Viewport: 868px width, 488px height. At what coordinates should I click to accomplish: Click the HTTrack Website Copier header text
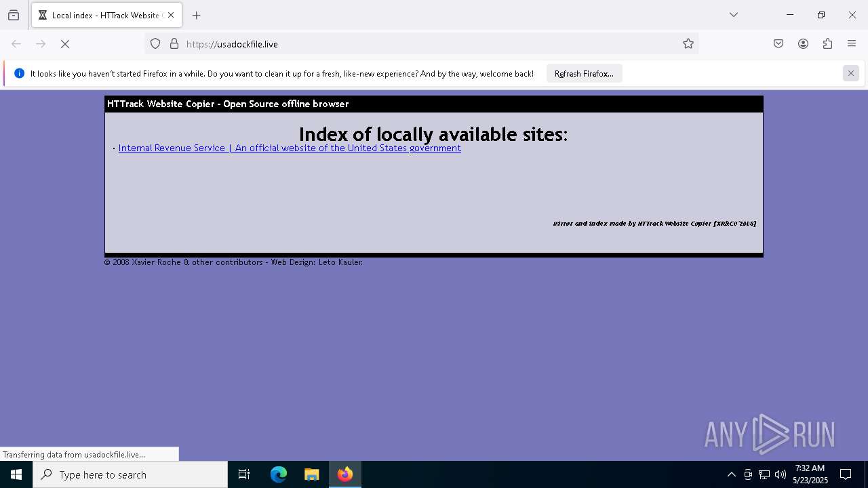pos(228,104)
